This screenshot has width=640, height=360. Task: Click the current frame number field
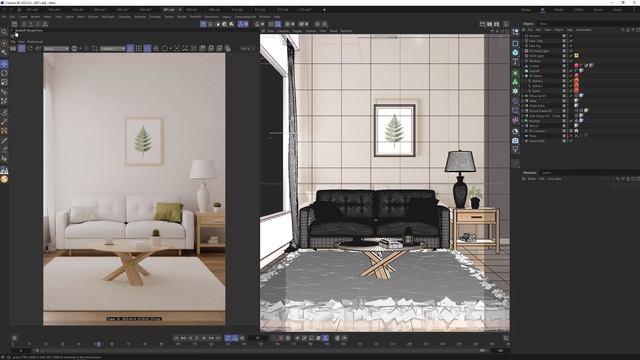click(x=258, y=338)
